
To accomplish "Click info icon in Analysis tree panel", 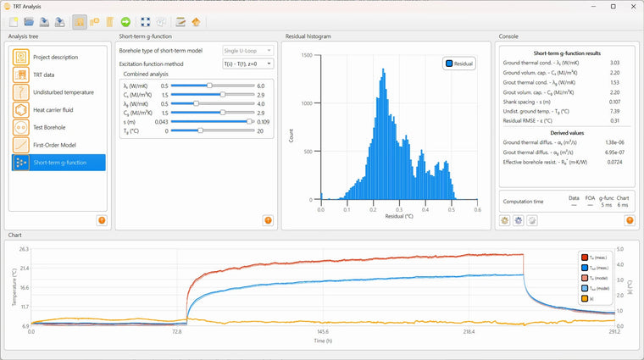I will [102, 220].
